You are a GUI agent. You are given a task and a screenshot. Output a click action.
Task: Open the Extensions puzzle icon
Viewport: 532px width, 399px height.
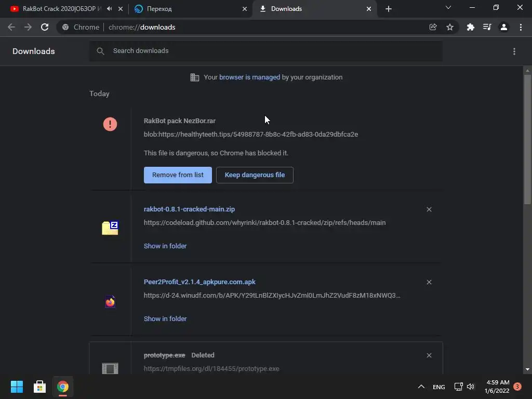click(x=470, y=27)
